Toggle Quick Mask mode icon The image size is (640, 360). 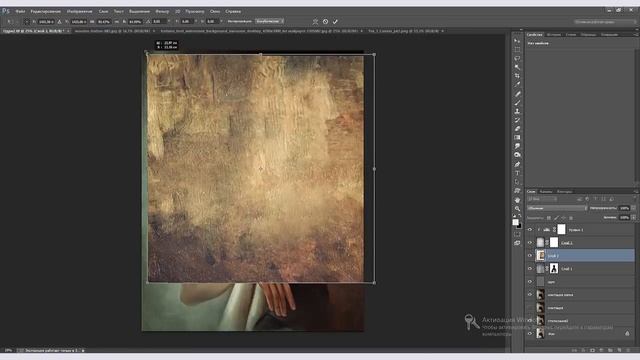point(517,234)
